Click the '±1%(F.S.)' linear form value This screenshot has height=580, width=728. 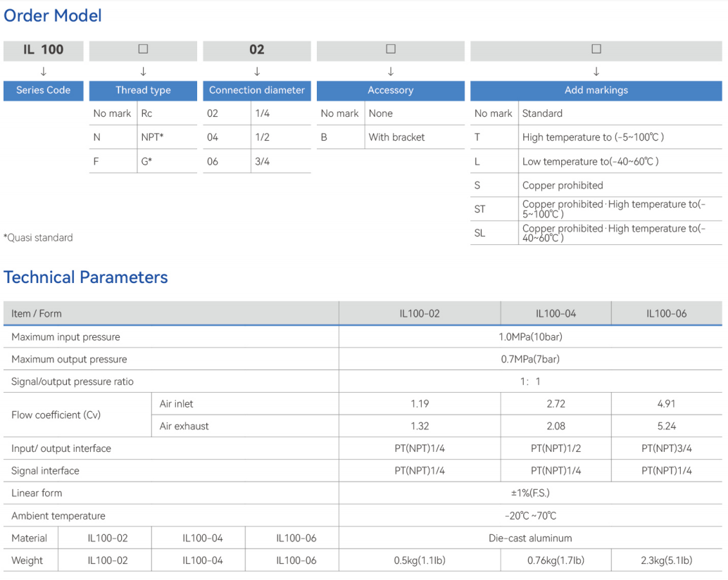[x=530, y=493]
